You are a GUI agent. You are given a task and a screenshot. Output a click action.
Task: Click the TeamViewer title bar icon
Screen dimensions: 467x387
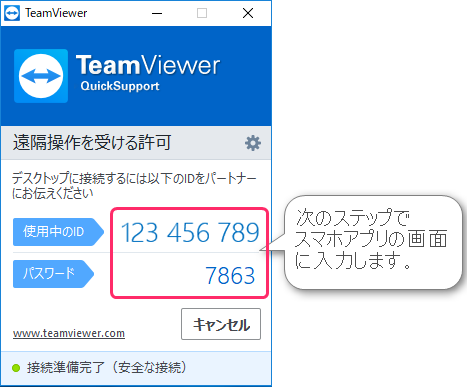12,13
